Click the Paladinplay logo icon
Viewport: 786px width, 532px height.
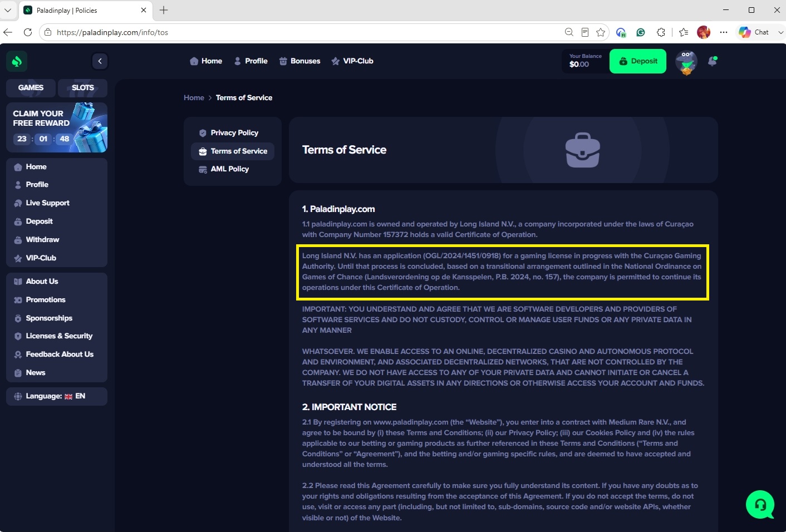pos(17,61)
